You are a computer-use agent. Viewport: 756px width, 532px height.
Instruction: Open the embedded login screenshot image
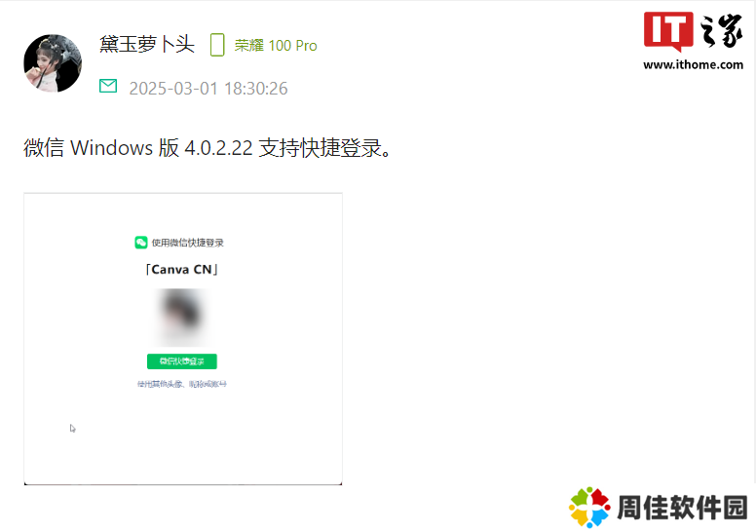183,338
